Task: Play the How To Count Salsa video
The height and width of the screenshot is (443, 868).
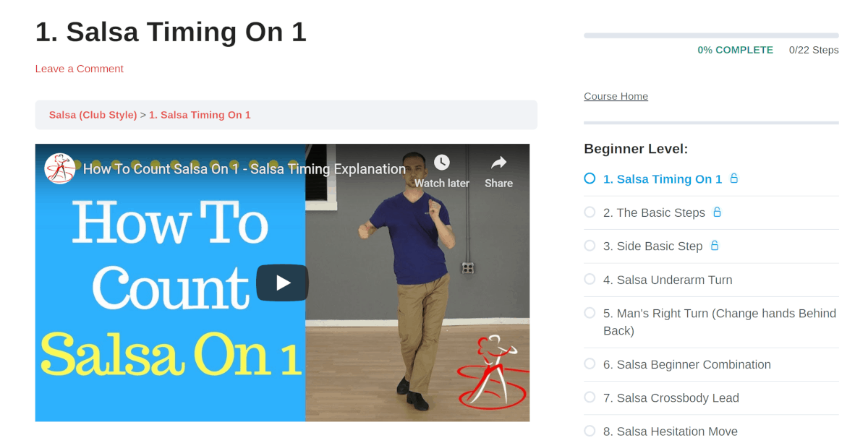Action: point(282,283)
